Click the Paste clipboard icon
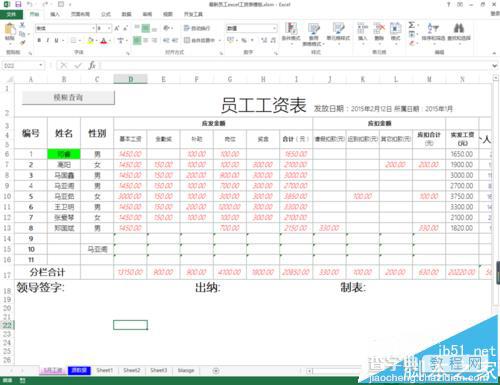This screenshot has height=385, width=500. point(9,29)
